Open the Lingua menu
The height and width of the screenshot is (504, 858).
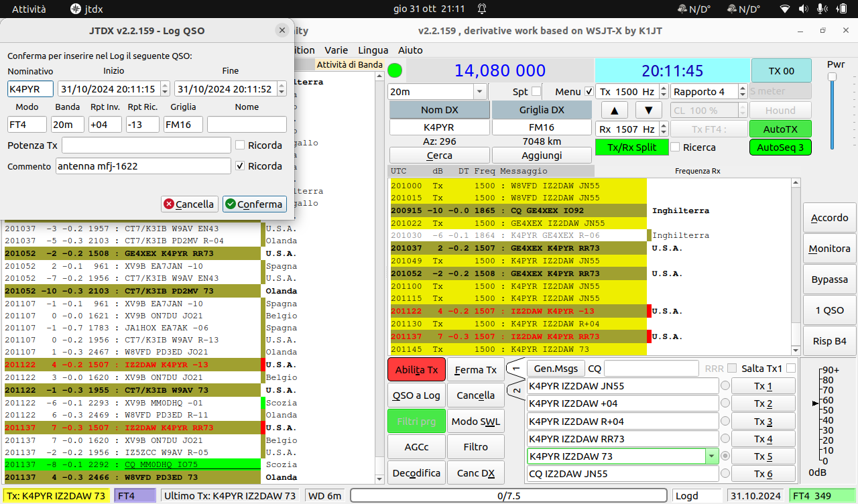[x=373, y=50]
